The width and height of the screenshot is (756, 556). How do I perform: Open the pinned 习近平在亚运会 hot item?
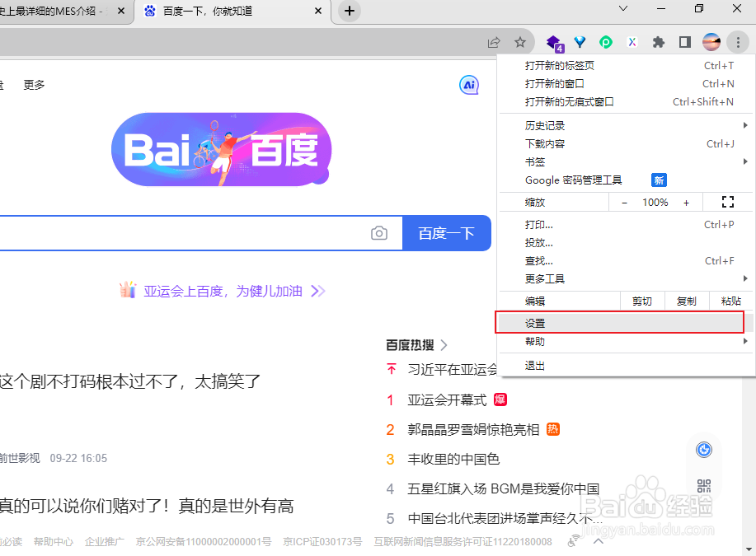[453, 370]
